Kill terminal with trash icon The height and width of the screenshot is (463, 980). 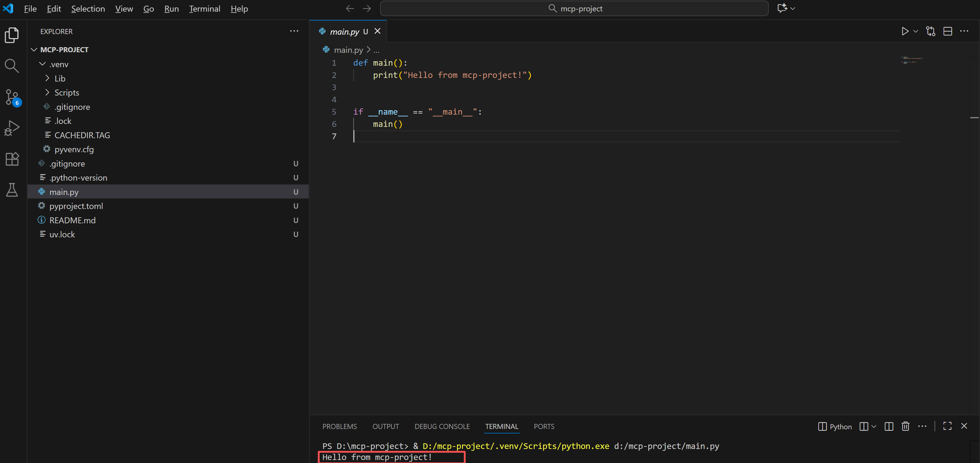tap(905, 426)
